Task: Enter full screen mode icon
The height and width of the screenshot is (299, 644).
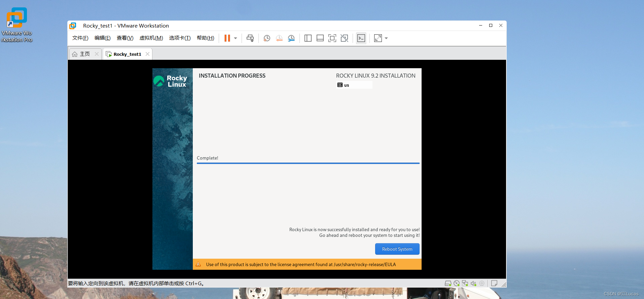Action: click(x=332, y=38)
